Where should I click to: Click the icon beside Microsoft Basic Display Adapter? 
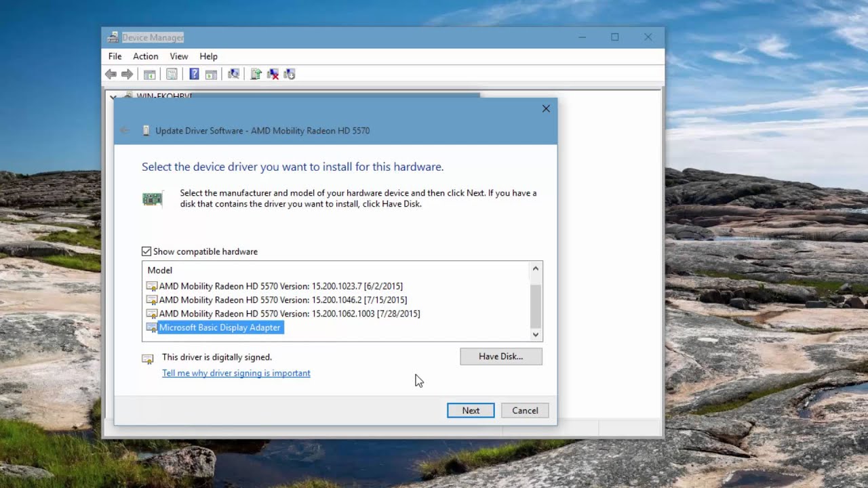(152, 327)
